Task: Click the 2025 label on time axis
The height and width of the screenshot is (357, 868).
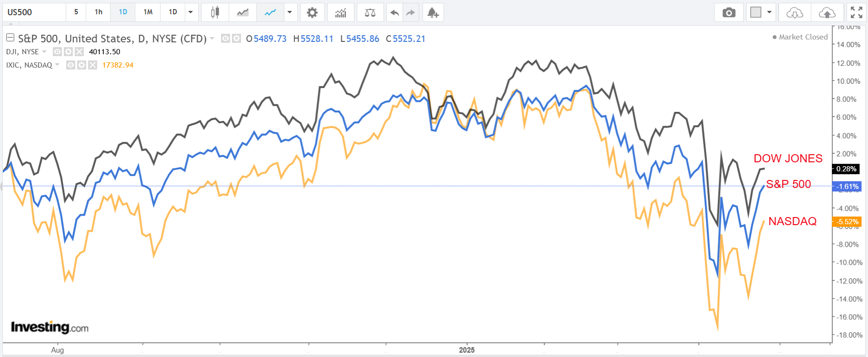Action: coord(467,350)
